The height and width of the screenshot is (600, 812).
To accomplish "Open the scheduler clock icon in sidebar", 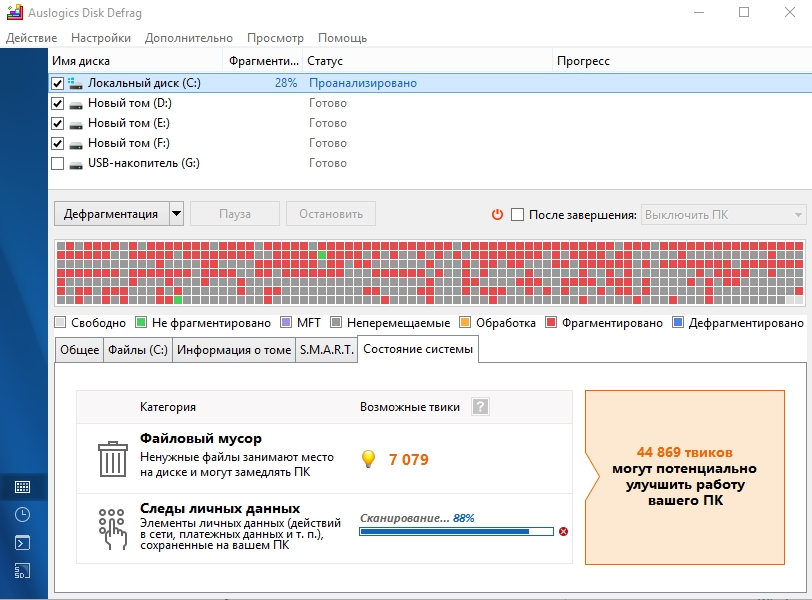I will pos(22,515).
